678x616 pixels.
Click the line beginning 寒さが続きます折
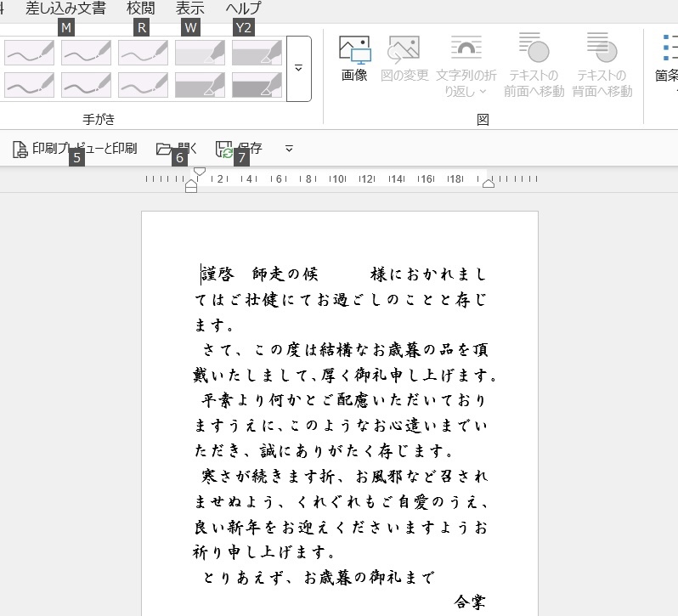345,477
